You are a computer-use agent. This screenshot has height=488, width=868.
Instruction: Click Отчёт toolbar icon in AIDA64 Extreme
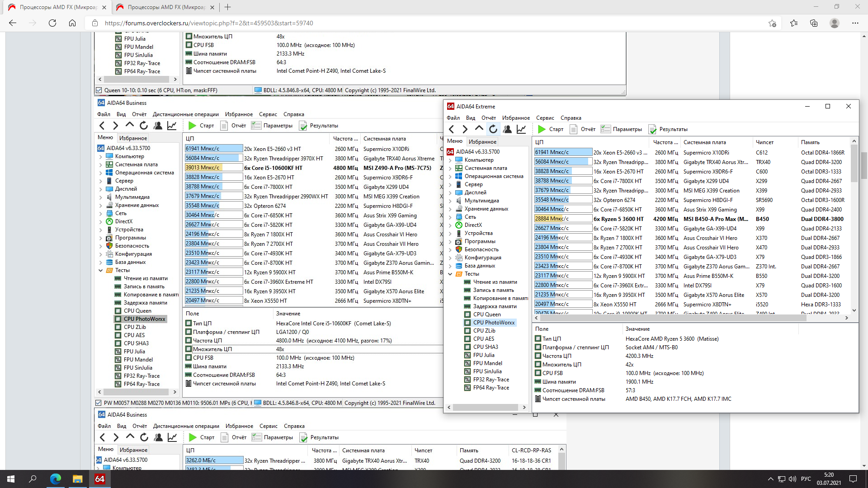(583, 129)
